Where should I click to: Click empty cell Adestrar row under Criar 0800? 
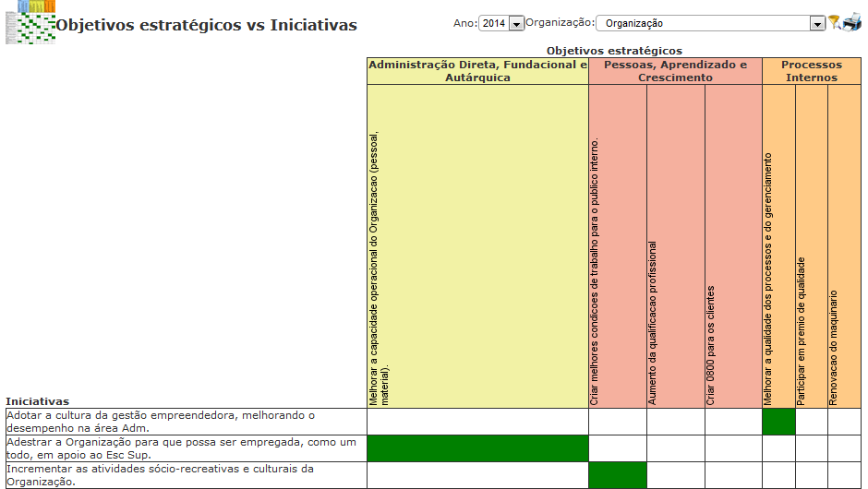tap(733, 448)
